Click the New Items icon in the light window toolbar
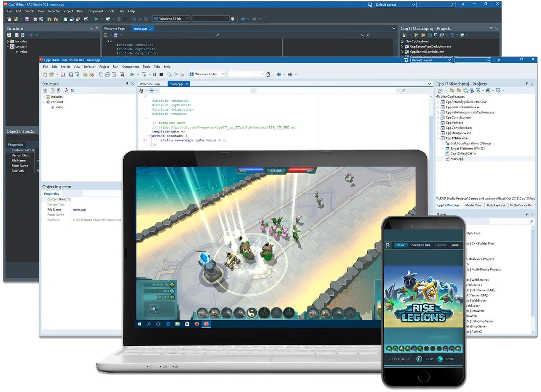Screen dimensions: 541x392 click(x=45, y=74)
